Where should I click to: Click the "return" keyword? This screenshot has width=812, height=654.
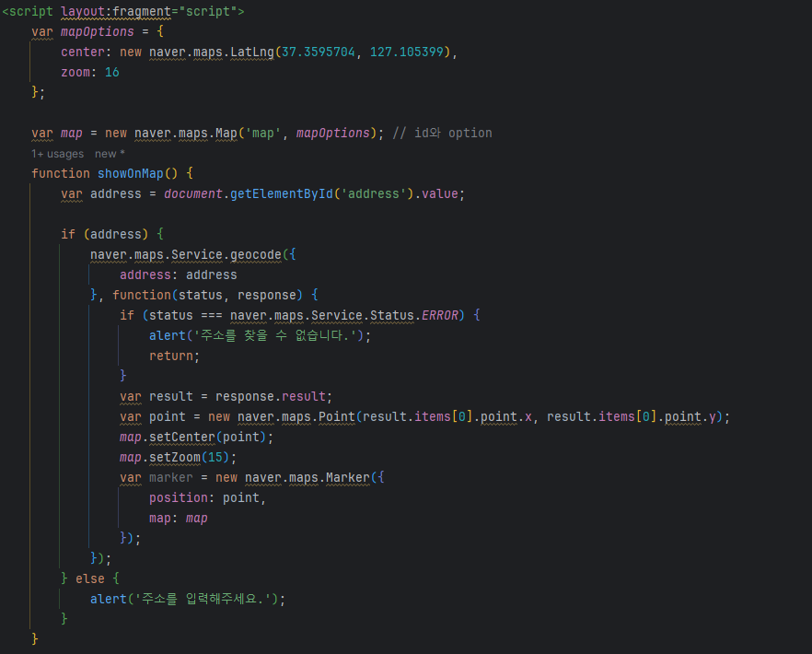pyautogui.click(x=171, y=356)
